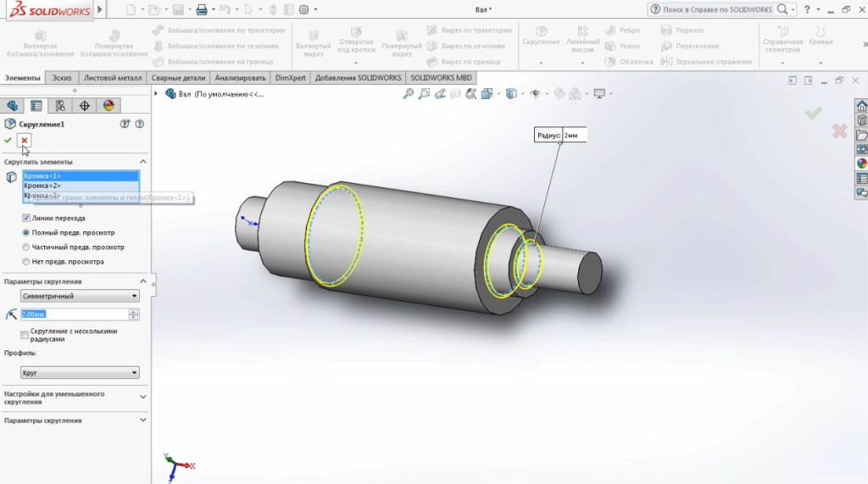Open the 'Добавления SOLIDWORKS' tab

coord(359,78)
